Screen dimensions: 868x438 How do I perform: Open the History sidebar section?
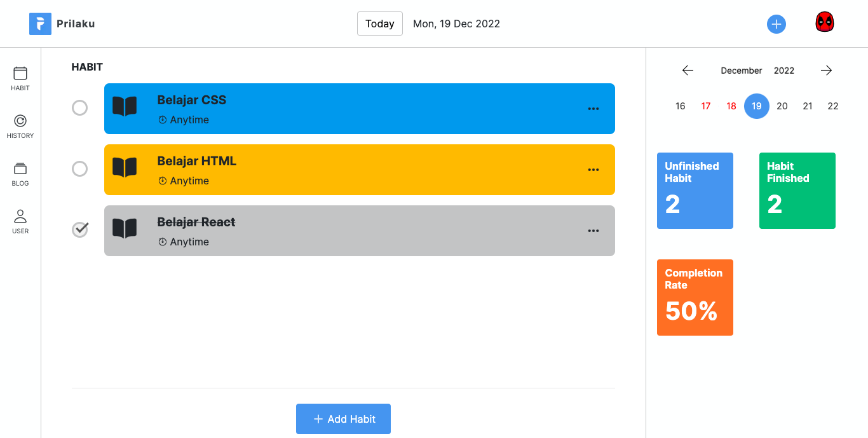tap(20, 127)
